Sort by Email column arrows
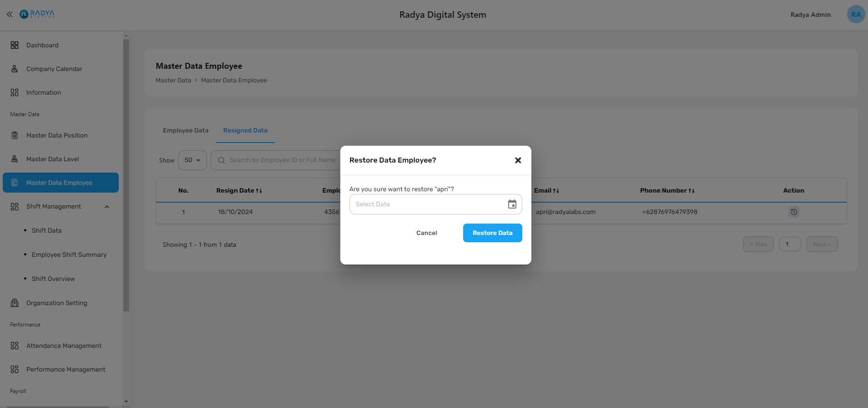 click(x=556, y=191)
